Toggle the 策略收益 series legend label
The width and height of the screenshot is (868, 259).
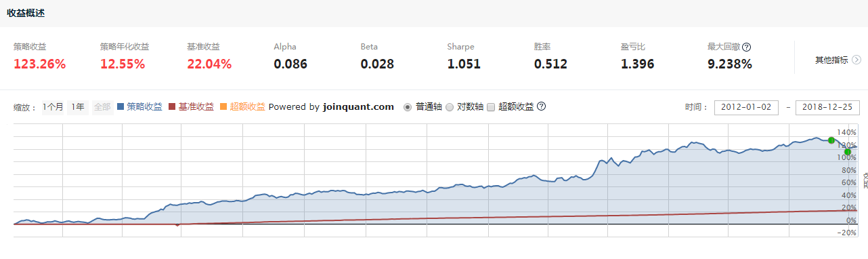144,106
